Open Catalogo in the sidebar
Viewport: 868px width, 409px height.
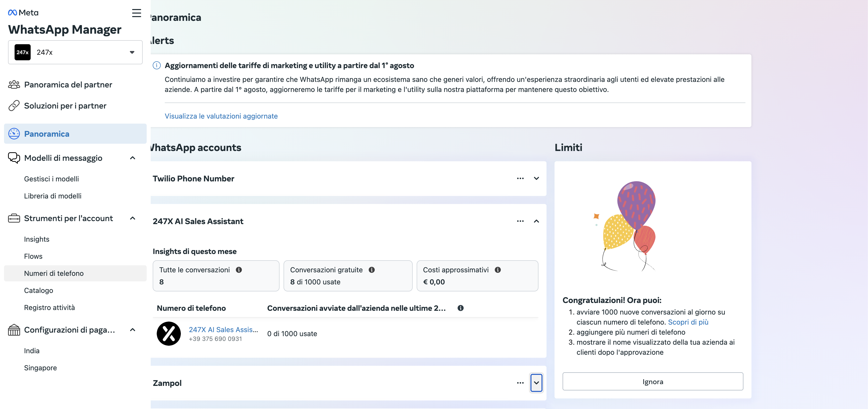[38, 290]
